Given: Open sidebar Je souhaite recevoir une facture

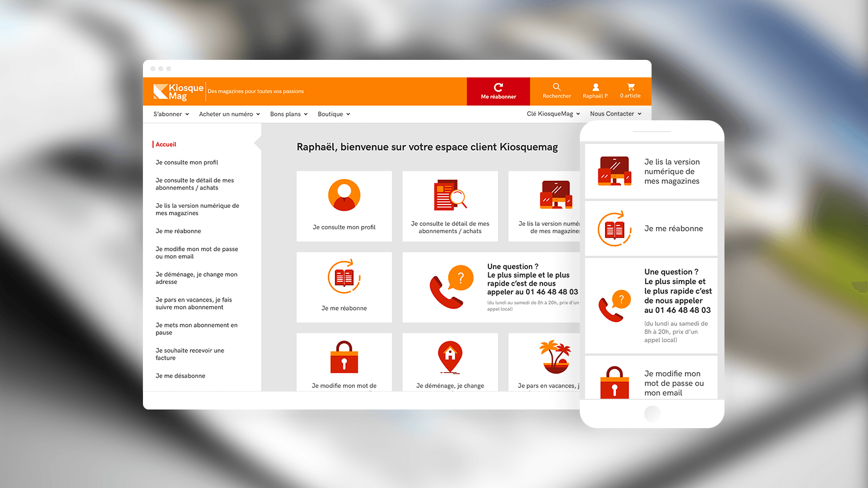Looking at the screenshot, I should [x=190, y=354].
